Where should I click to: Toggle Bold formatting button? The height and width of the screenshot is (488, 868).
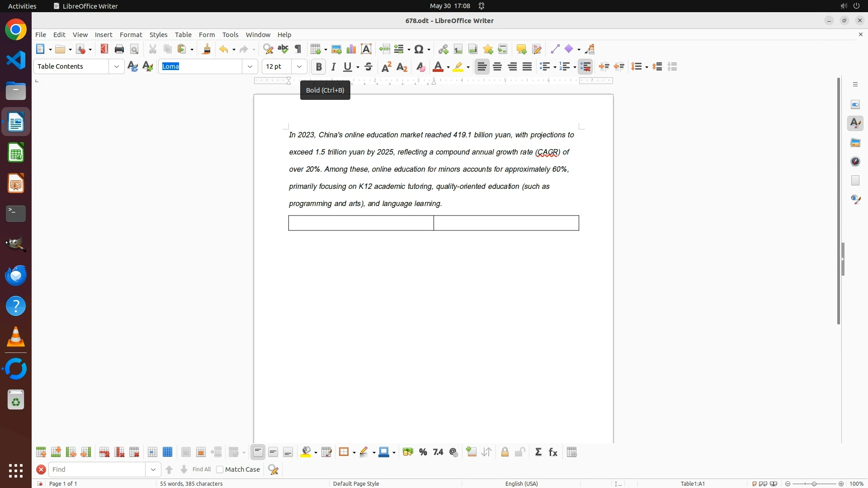coord(319,67)
